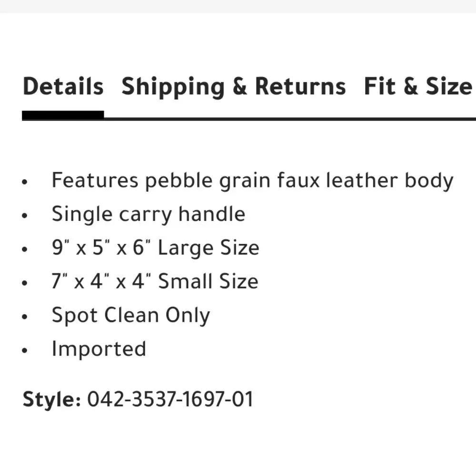Click the bullet before 'Single carry handle'

25,216
